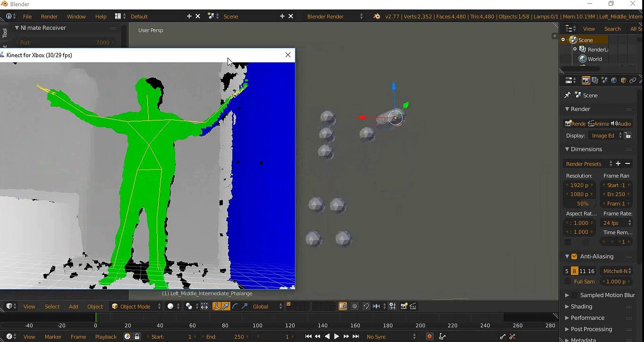Open the File menu
Viewport: 644px width, 342px height.
(x=28, y=16)
